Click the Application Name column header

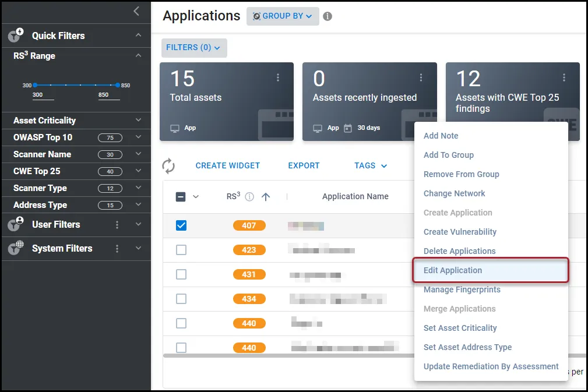(x=355, y=196)
